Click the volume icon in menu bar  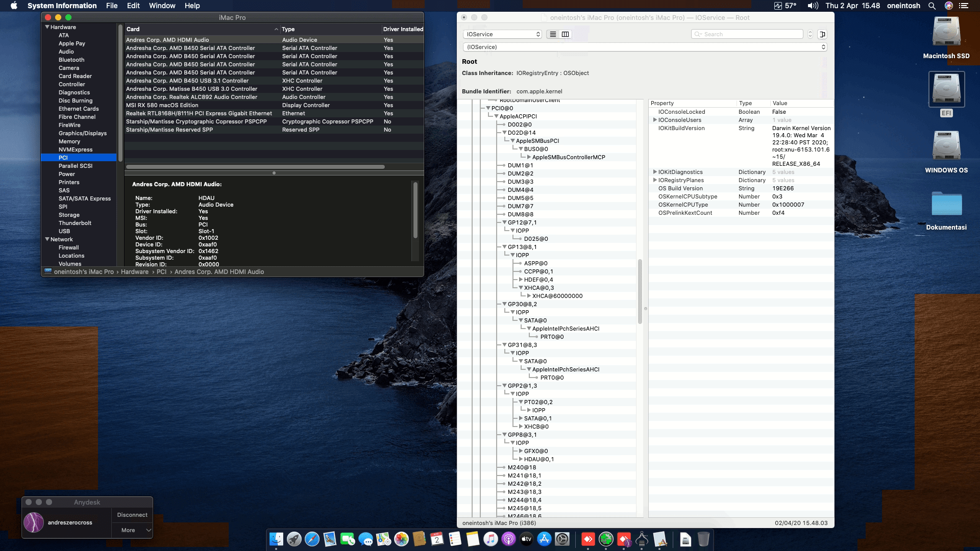click(813, 6)
